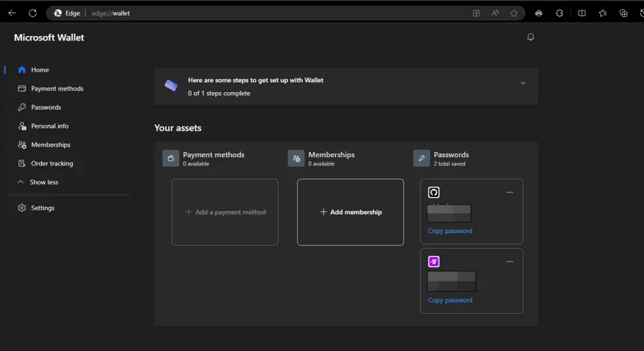Select Home in the wallet sidebar

40,70
